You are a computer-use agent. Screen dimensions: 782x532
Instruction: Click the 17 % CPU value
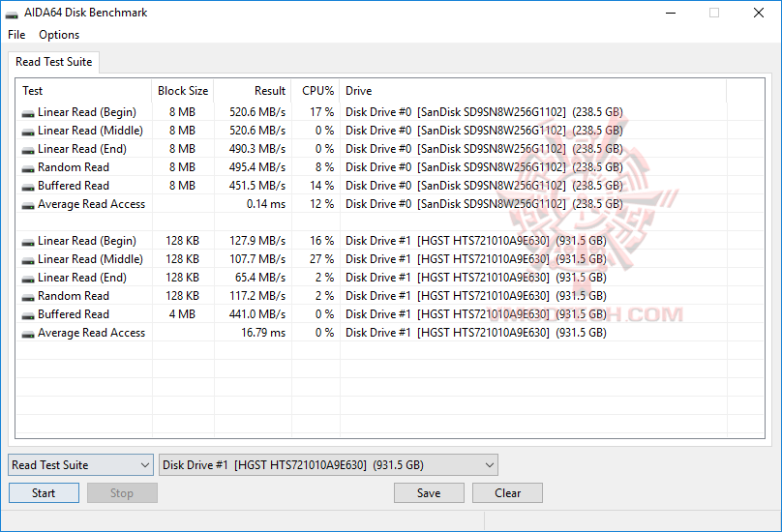point(321,112)
